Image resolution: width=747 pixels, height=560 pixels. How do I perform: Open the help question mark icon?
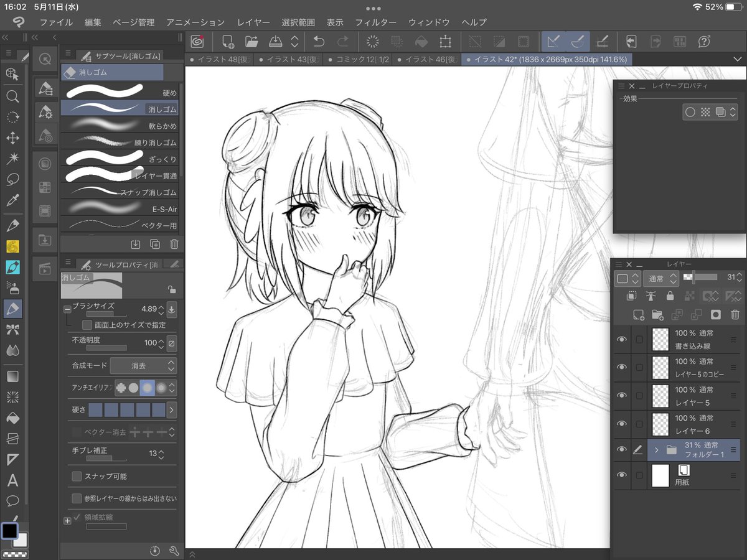[x=704, y=42]
